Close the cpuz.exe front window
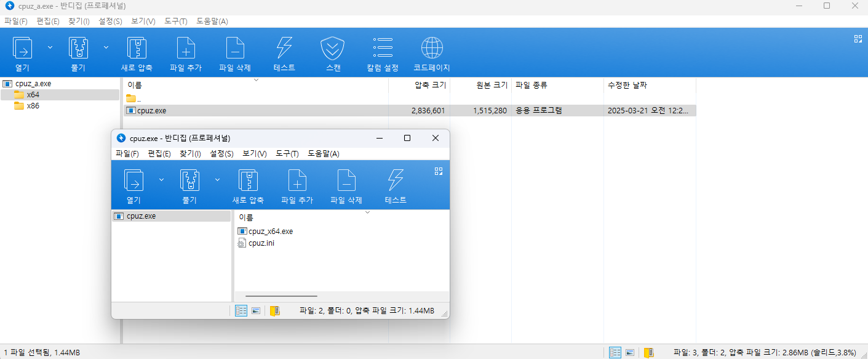The width and height of the screenshot is (868, 359). tap(436, 138)
